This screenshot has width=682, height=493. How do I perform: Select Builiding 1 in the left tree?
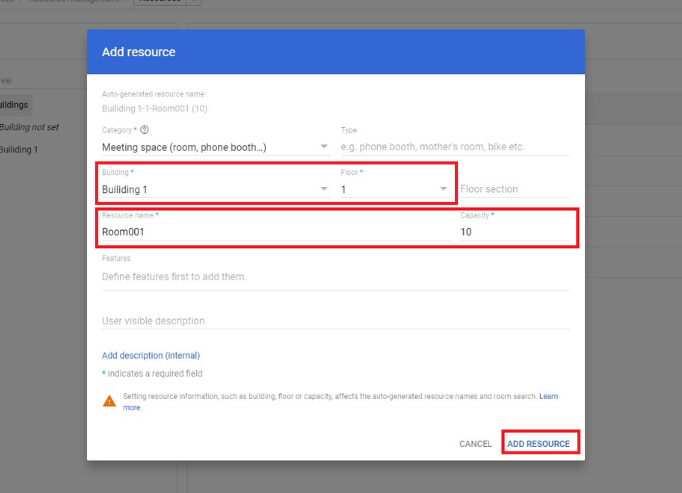pos(18,150)
